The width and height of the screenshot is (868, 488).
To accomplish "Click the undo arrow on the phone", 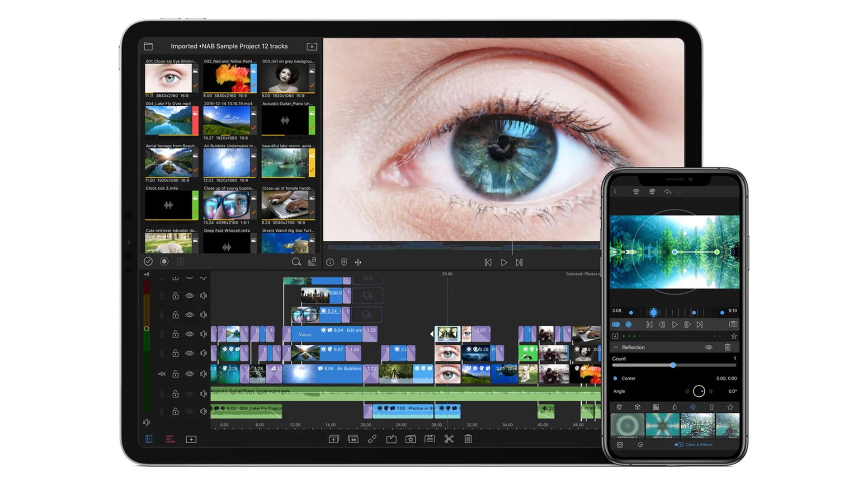I will 667,192.
